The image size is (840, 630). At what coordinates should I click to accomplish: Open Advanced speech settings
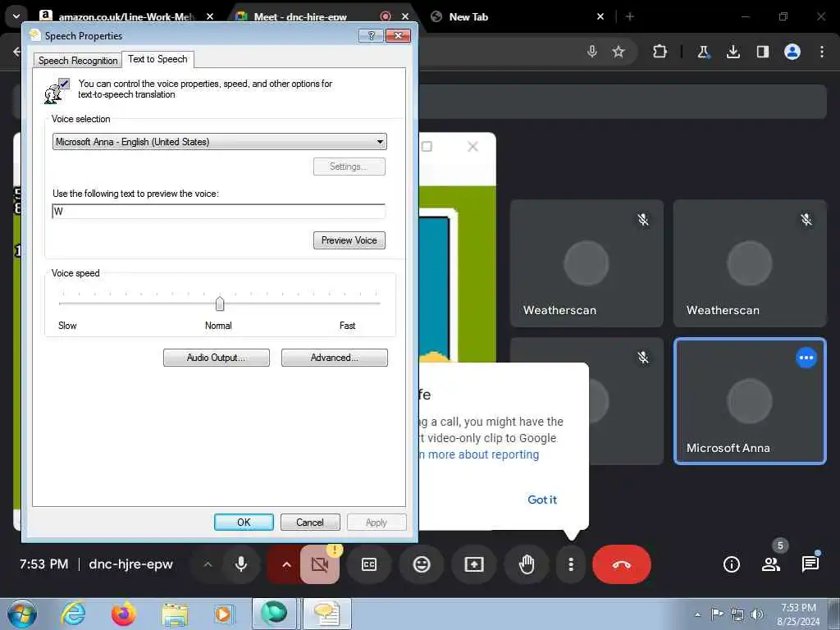pos(335,358)
